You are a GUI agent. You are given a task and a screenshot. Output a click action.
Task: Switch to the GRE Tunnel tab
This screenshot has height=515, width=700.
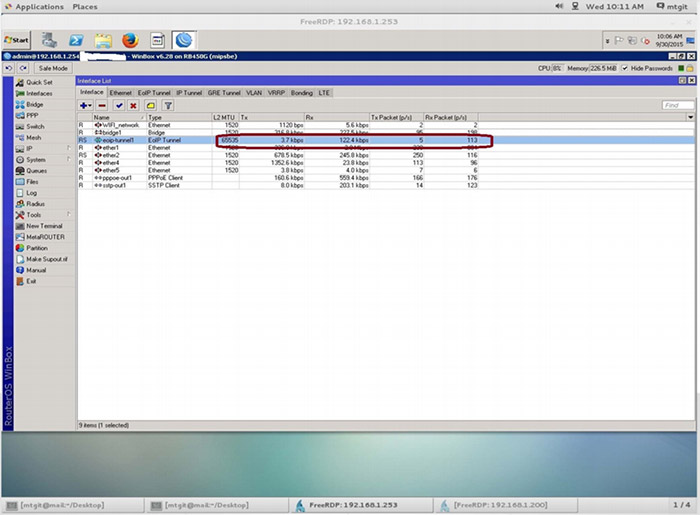tap(224, 93)
